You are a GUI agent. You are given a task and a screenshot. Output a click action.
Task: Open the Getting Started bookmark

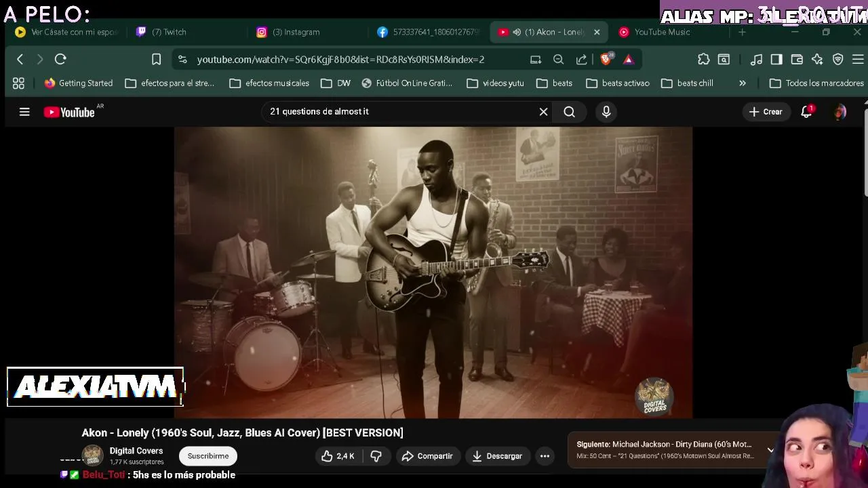coord(79,83)
